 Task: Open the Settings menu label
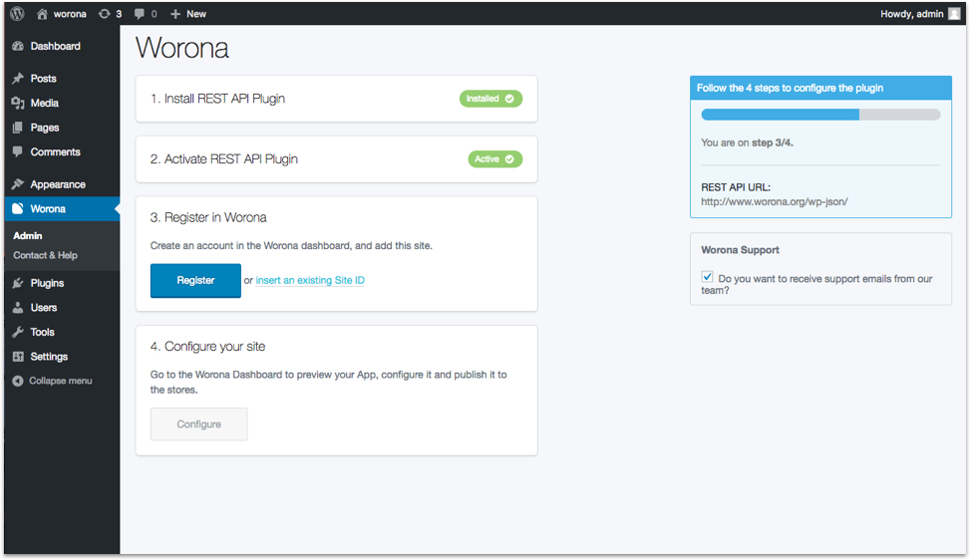pyautogui.click(x=49, y=357)
